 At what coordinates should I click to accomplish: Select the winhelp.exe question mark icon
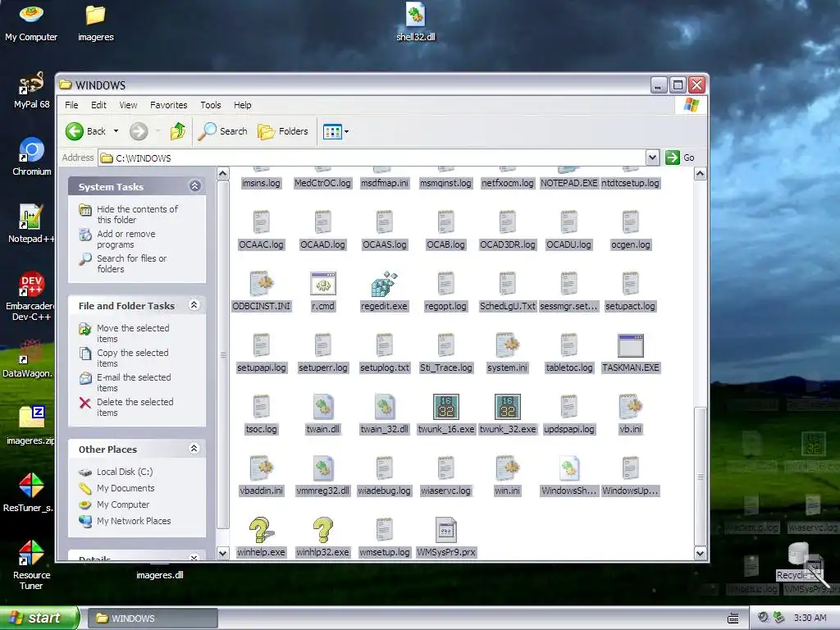coord(261,531)
